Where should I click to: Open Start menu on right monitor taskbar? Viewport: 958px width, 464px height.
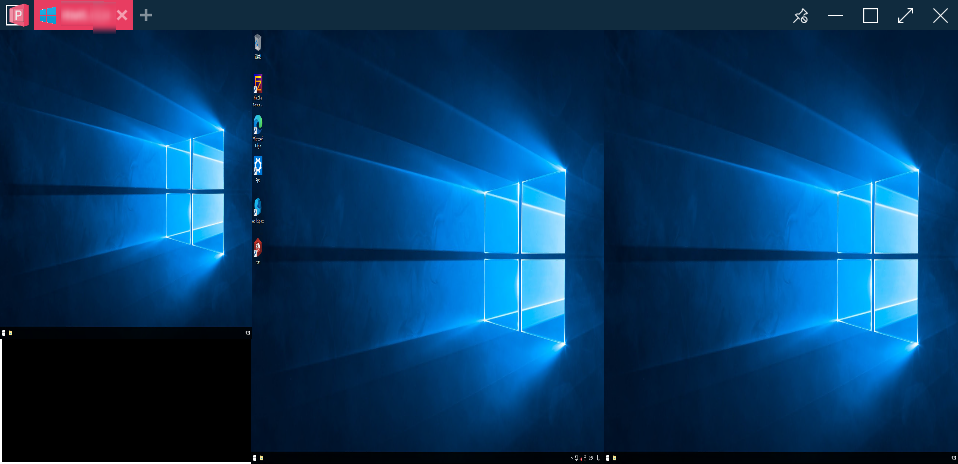tap(607, 458)
